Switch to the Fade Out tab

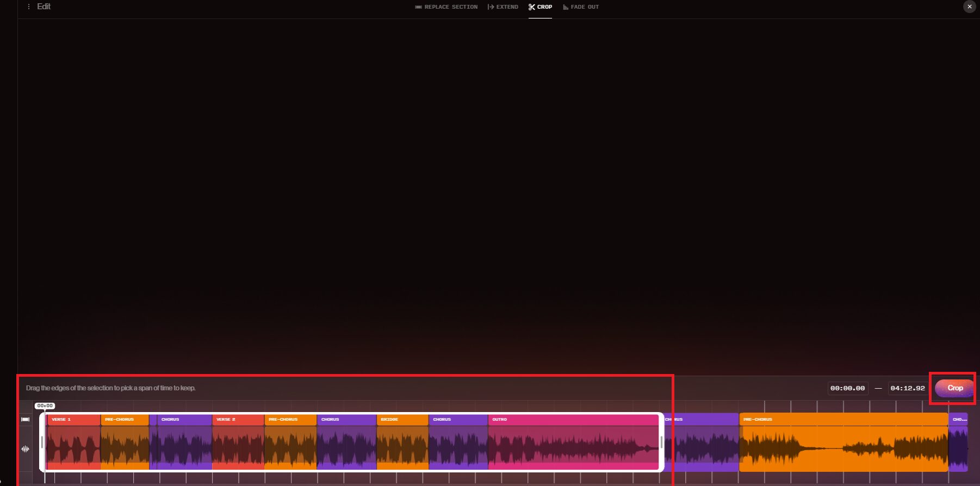coord(581,7)
